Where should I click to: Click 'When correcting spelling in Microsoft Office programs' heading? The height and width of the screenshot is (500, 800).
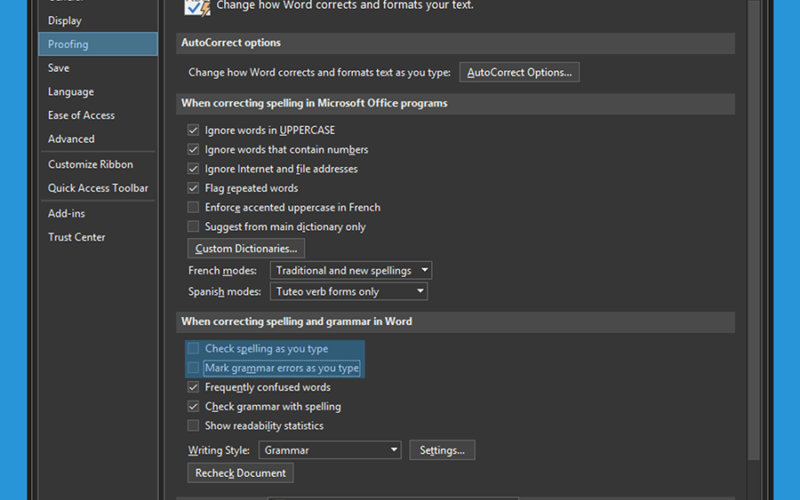tap(314, 103)
